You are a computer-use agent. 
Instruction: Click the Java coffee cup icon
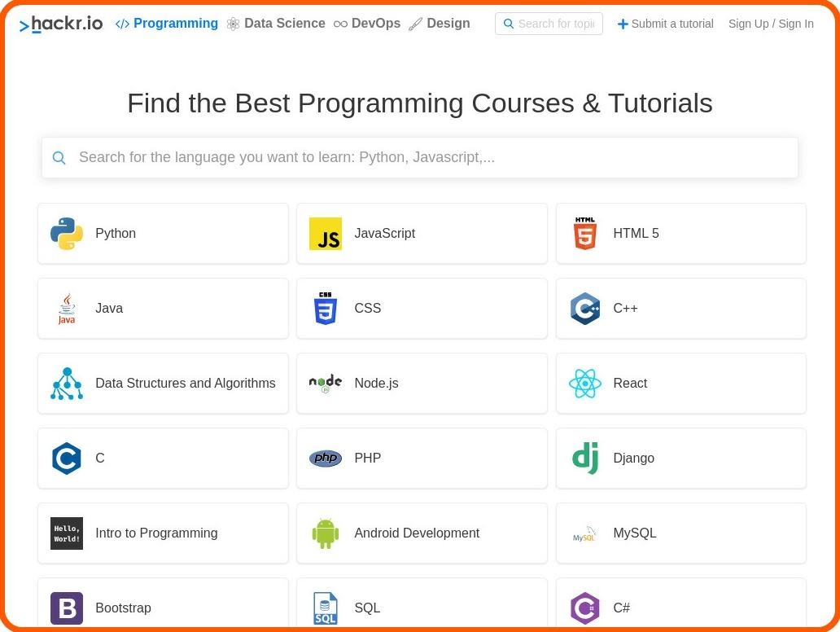67,309
